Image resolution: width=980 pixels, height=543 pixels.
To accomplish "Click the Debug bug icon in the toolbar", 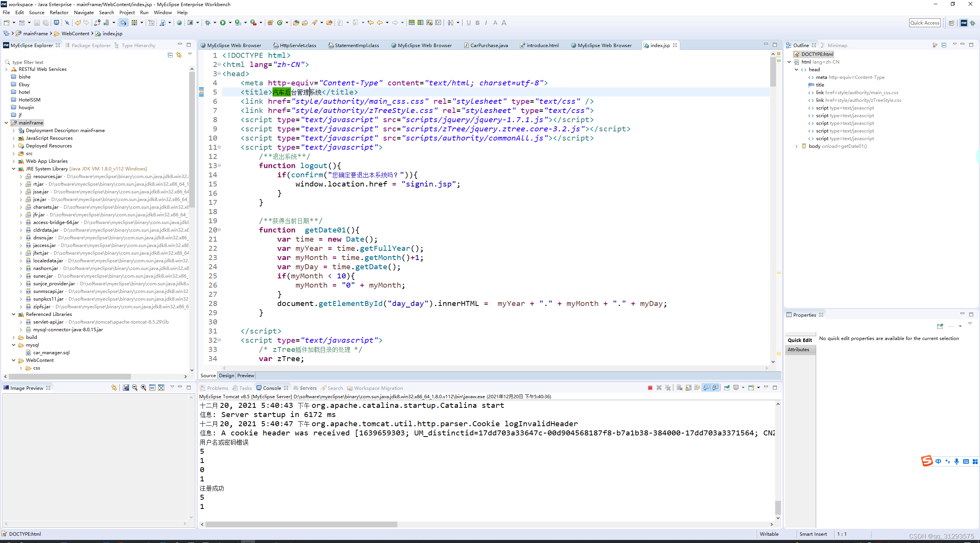I will pyautogui.click(x=207, y=23).
